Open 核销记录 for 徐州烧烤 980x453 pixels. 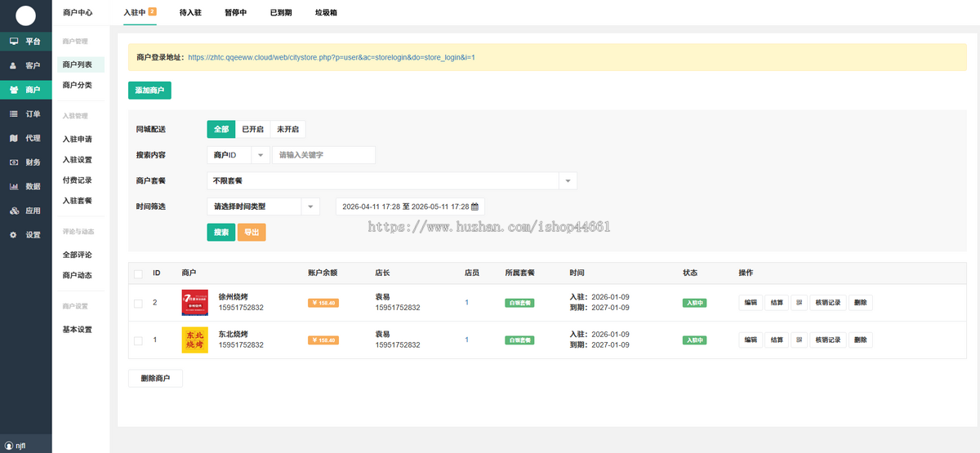[827, 303]
